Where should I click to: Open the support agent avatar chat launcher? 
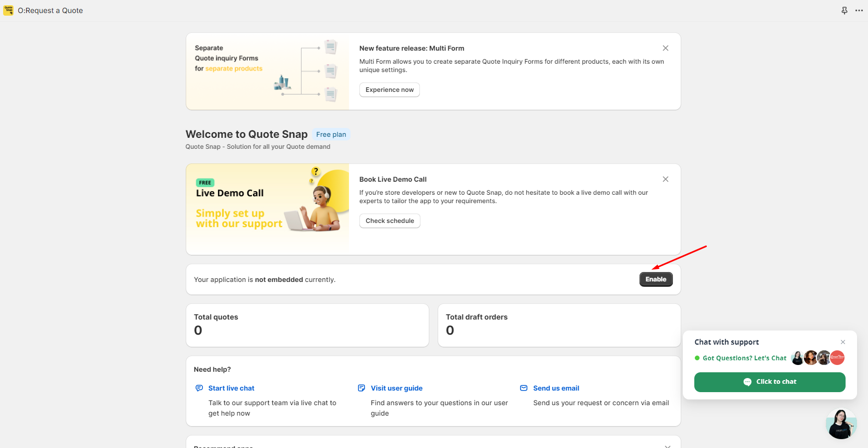tap(841, 424)
